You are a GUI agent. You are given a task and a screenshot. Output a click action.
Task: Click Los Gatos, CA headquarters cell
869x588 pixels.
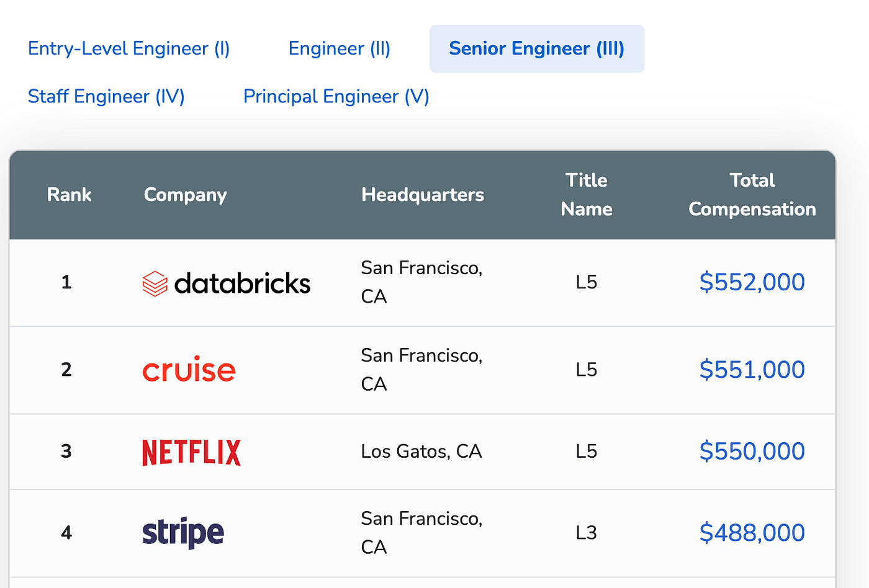coord(421,451)
